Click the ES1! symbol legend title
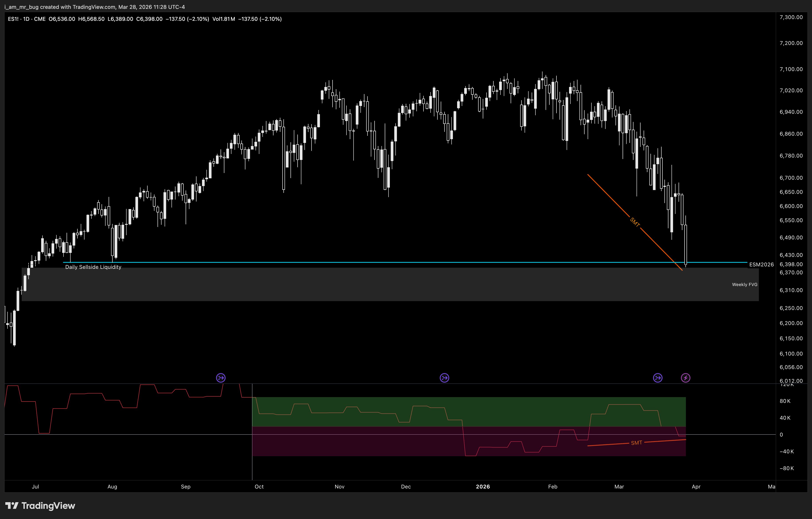This screenshot has width=812, height=519. 26,19
